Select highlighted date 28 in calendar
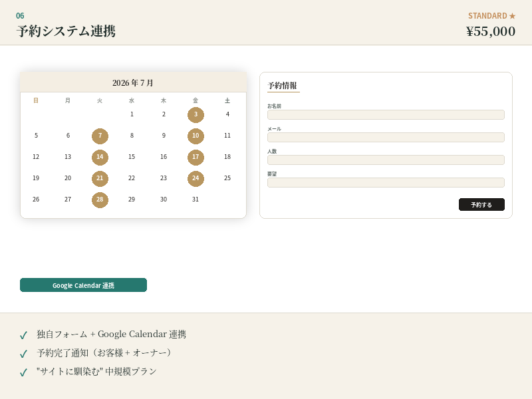 [100, 200]
